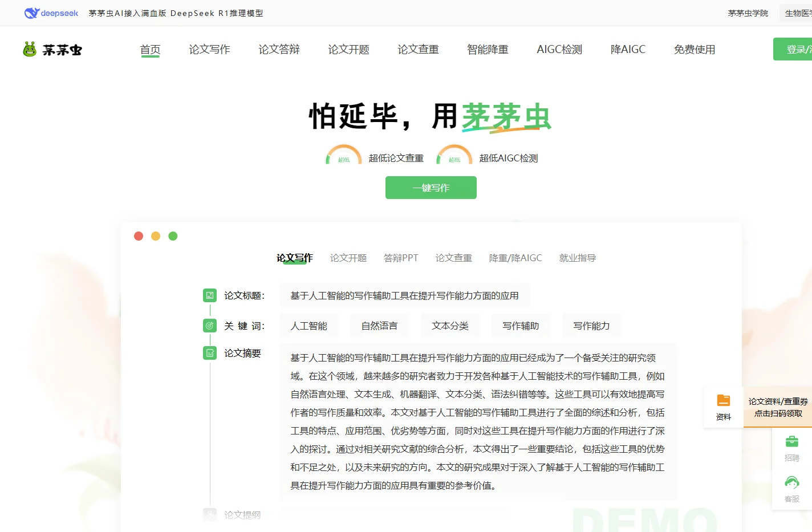Select the 人工智能 keyword tag
The height and width of the screenshot is (532, 812).
[309, 326]
